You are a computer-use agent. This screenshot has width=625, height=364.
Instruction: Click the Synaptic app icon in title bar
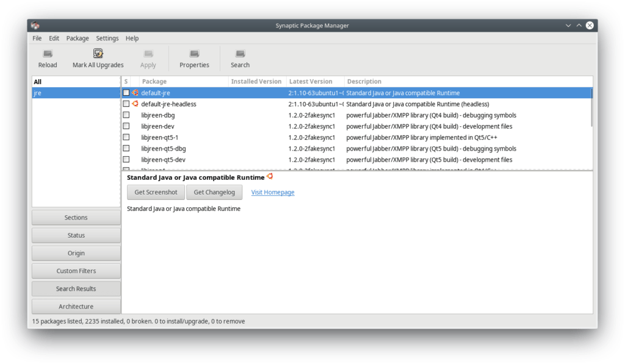click(35, 25)
